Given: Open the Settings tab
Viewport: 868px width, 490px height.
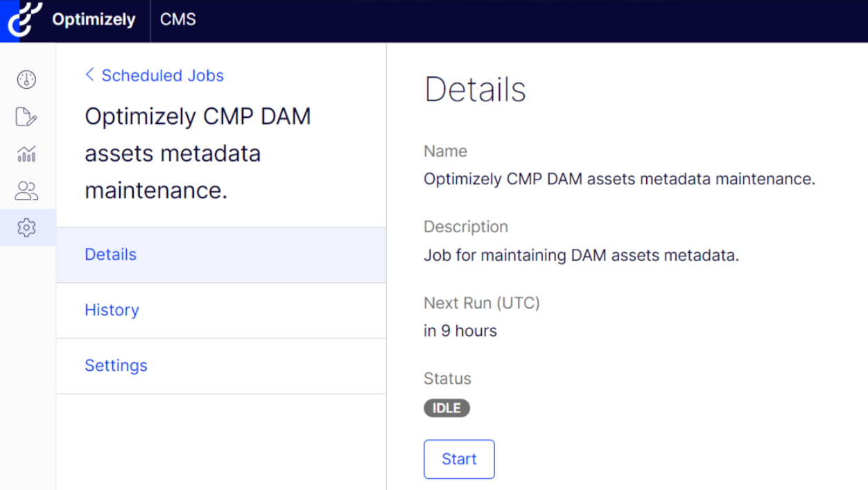Looking at the screenshot, I should point(116,365).
